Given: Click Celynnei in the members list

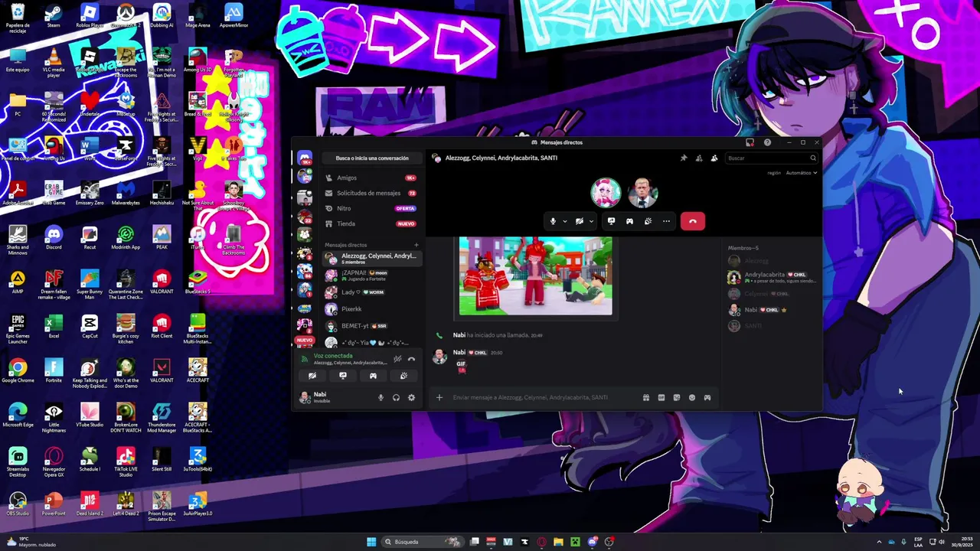Looking at the screenshot, I should (x=772, y=294).
